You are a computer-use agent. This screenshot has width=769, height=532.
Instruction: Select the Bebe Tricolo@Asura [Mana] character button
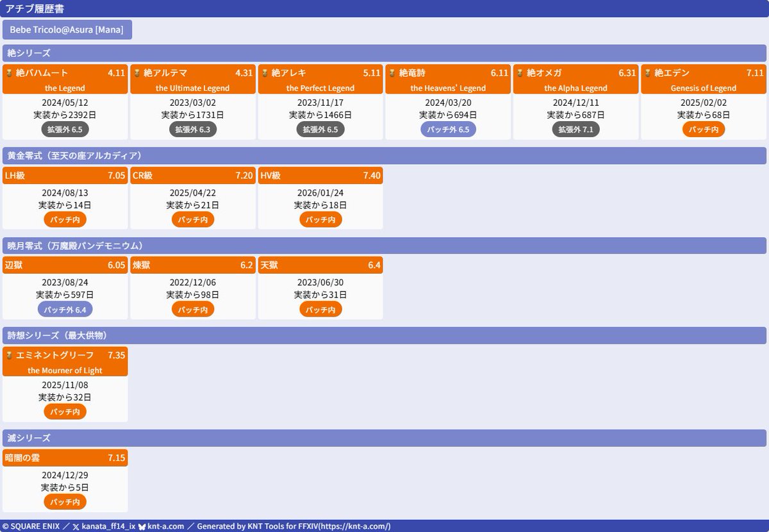(x=67, y=30)
